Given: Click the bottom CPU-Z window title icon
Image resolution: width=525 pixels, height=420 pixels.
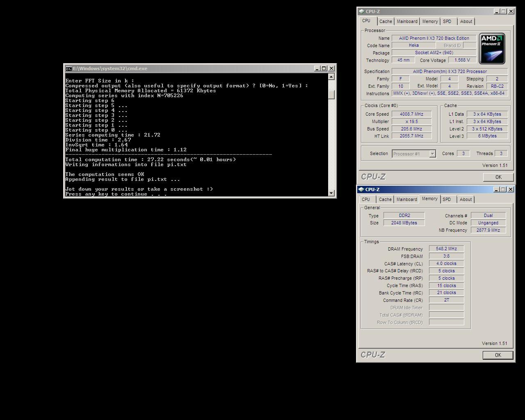Looking at the screenshot, I should [x=361, y=189].
